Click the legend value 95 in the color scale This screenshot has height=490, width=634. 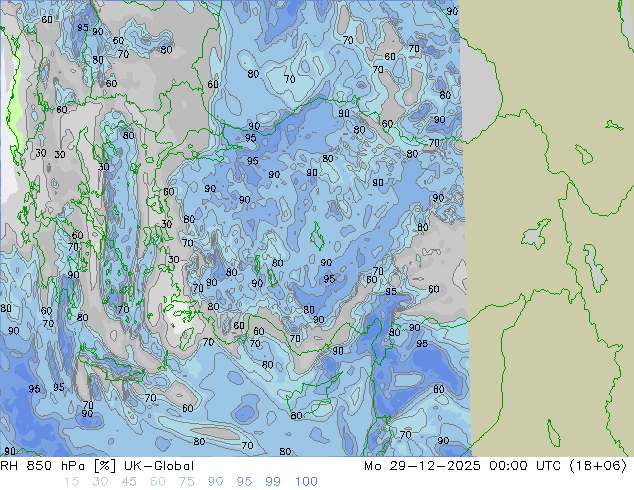[244, 482]
